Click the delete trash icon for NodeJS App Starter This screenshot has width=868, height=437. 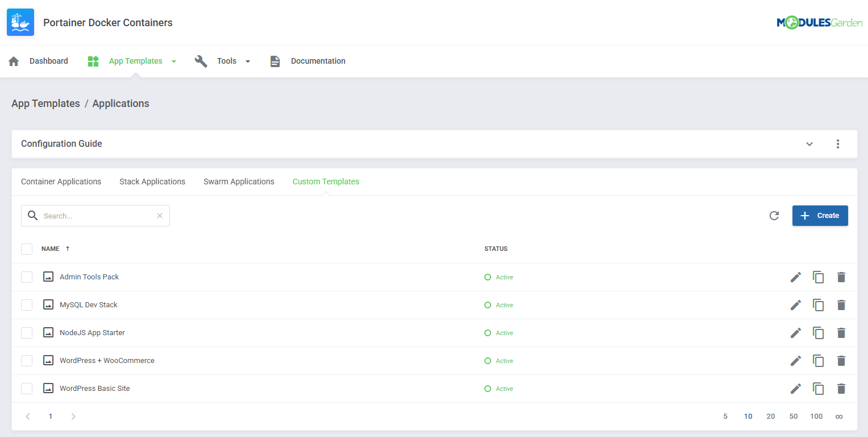click(841, 333)
